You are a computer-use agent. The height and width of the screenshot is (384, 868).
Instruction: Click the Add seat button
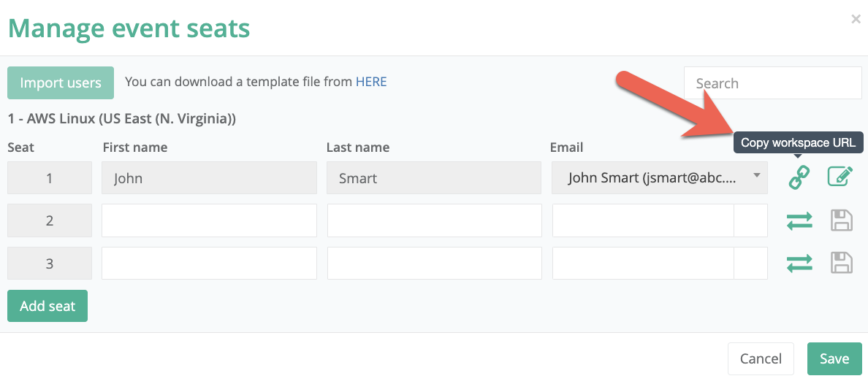47,306
